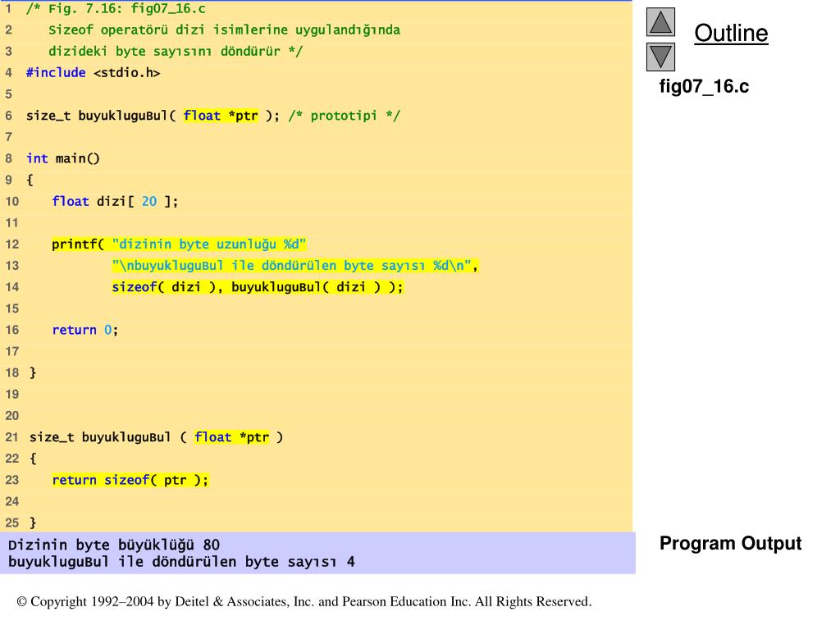Click the '#include <stdio.h>' code line
The height and width of the screenshot is (630, 840).
click(x=94, y=72)
